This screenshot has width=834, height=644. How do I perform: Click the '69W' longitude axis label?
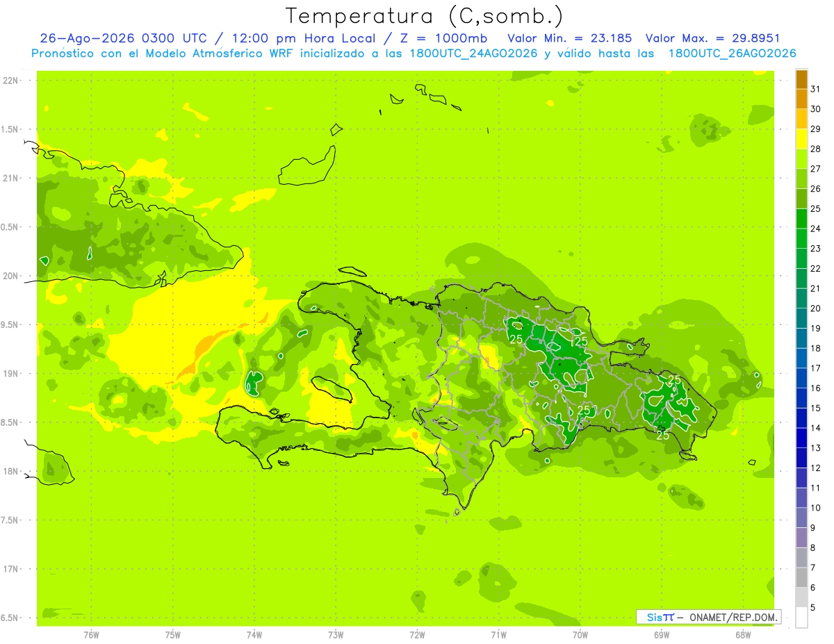point(662,634)
